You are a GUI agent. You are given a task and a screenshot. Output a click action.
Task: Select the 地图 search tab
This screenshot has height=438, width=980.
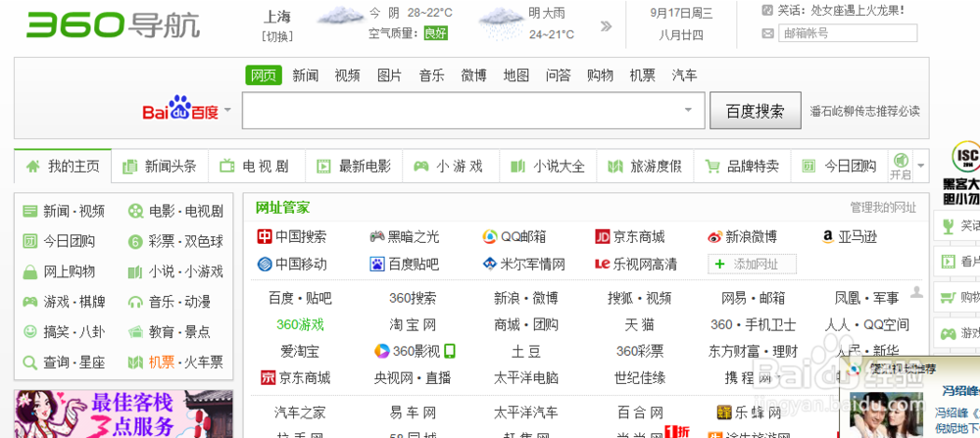[516, 75]
